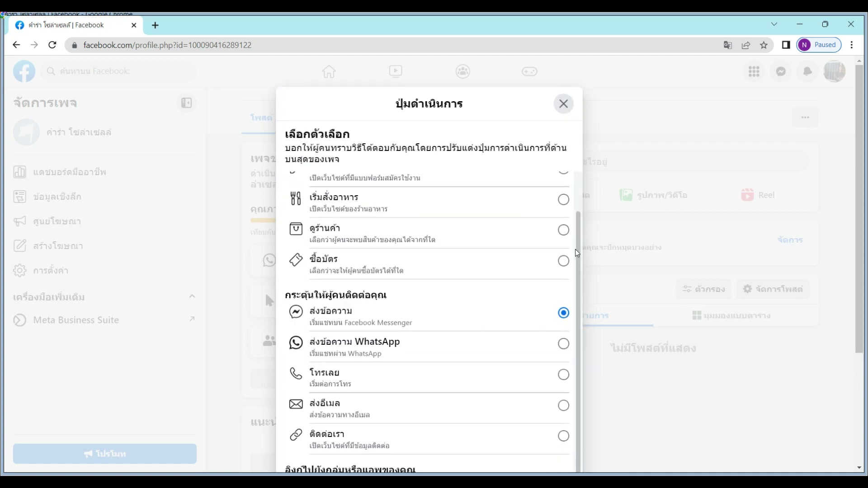This screenshot has width=868, height=488.
Task: Choose the WhatsApp message radio button
Action: 563,344
